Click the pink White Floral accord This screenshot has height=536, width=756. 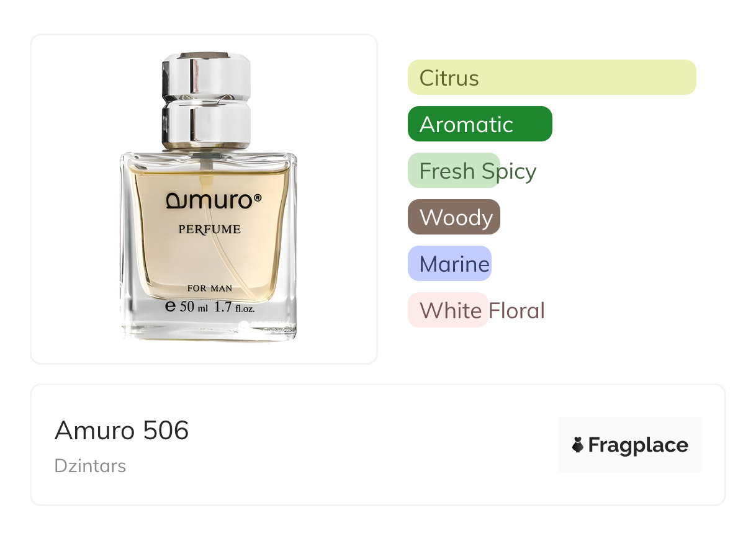click(476, 310)
